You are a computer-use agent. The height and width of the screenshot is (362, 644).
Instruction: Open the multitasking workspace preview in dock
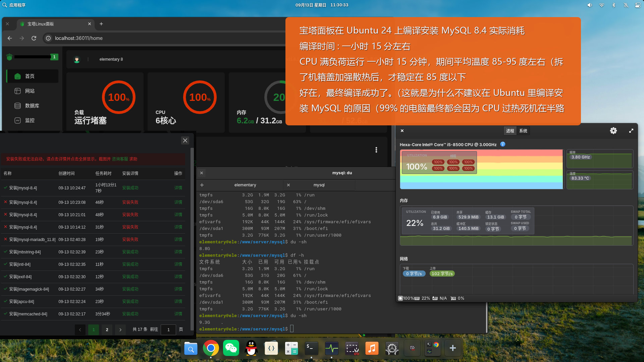pyautogui.click(x=432, y=349)
